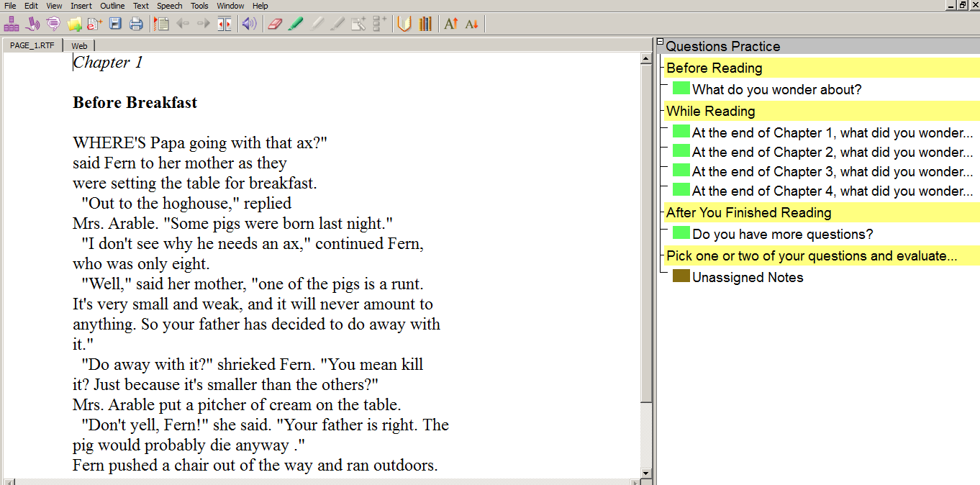Click the purple speech bubble toolbar icon
The image size is (980, 485).
click(x=53, y=24)
